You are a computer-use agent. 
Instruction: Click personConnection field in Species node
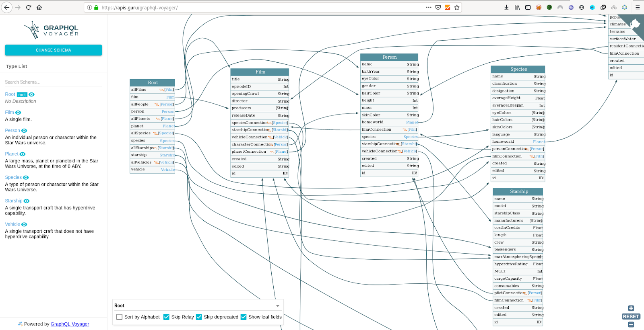click(518, 149)
